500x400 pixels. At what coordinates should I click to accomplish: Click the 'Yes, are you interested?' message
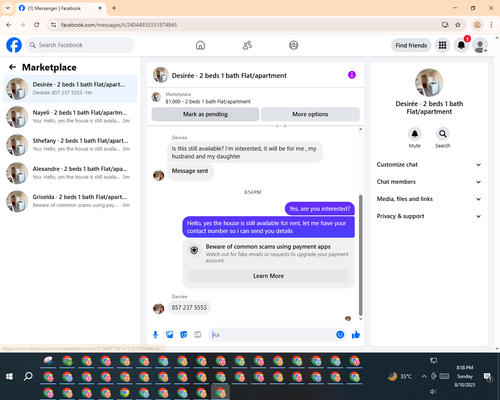(x=320, y=209)
